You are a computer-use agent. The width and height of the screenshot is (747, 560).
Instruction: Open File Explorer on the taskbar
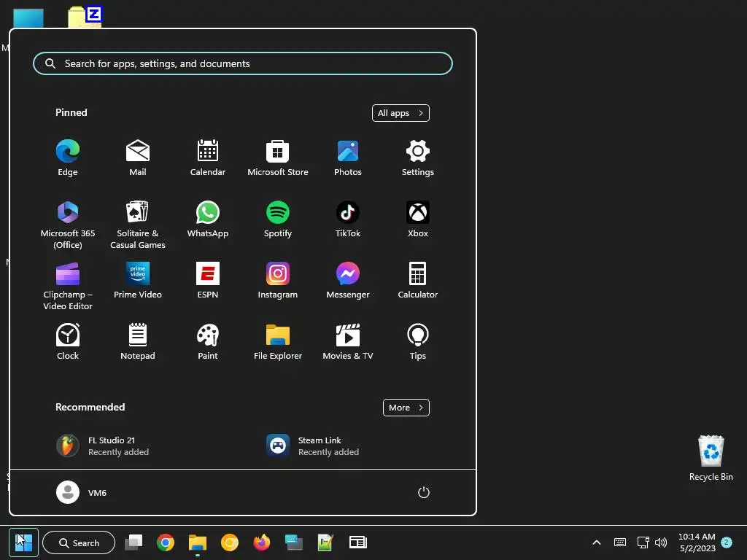(197, 542)
